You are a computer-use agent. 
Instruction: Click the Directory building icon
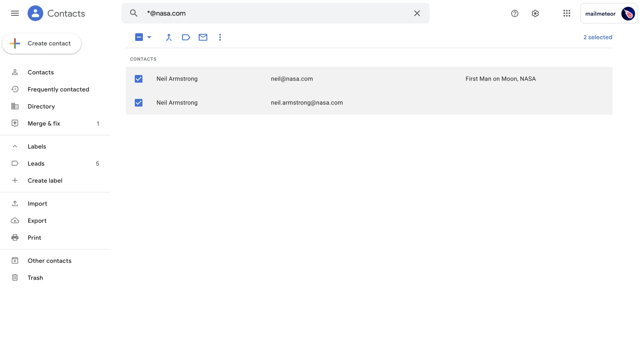pyautogui.click(x=15, y=106)
